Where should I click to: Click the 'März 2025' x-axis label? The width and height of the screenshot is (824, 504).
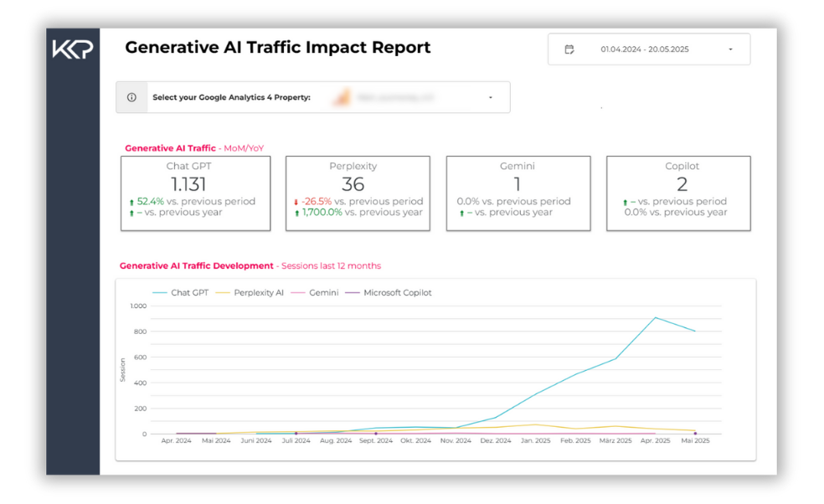(615, 441)
